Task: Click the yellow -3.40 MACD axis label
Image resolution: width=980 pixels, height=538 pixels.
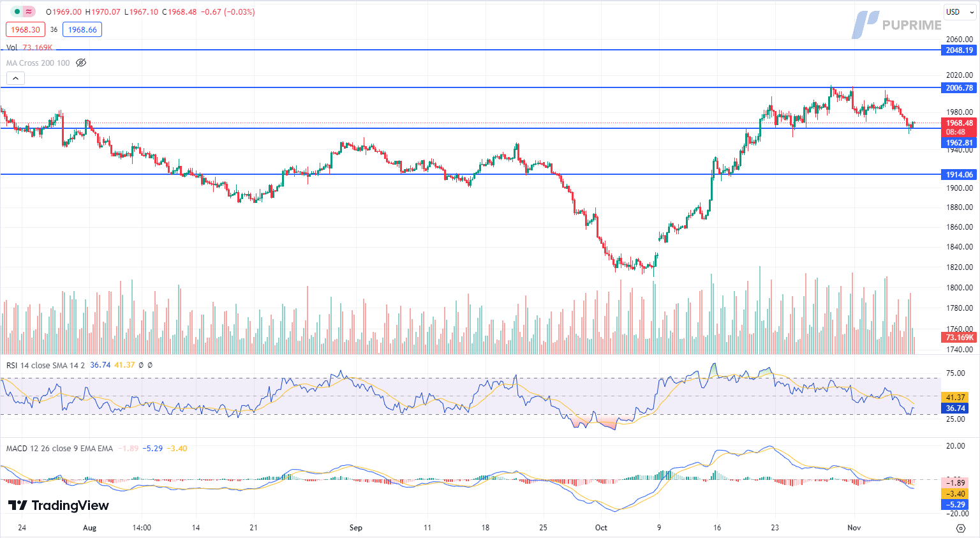Action: [955, 493]
